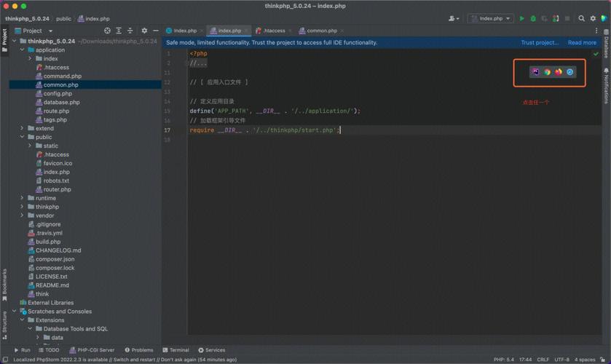Expand the extend folder
The height and width of the screenshot is (364, 611).
click(22, 128)
